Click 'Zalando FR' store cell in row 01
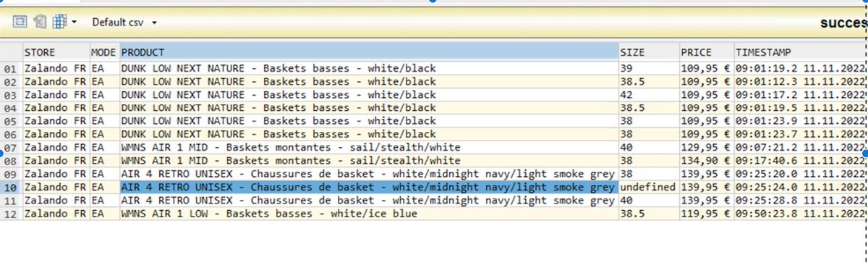Viewport: 868px width, 263px height. [x=56, y=68]
